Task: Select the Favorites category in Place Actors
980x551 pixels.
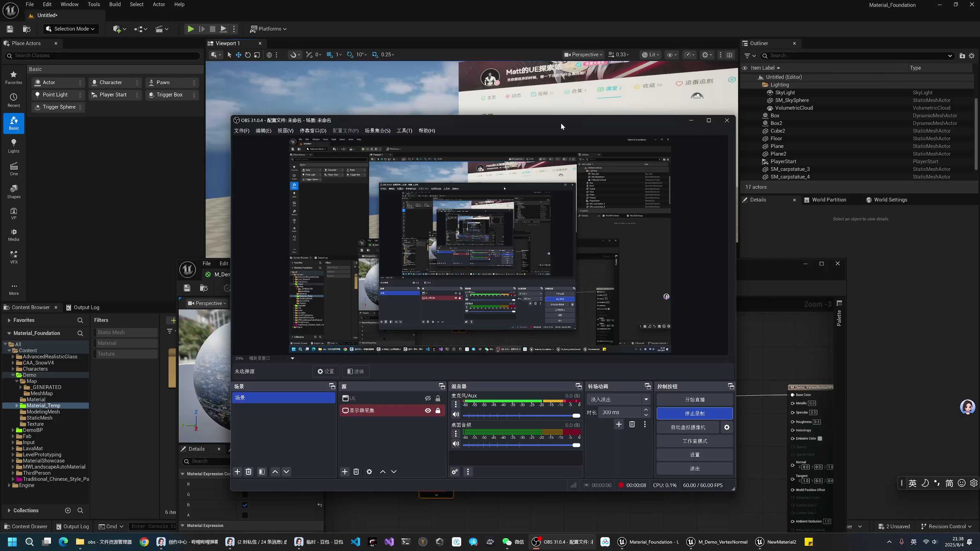Action: (x=14, y=77)
